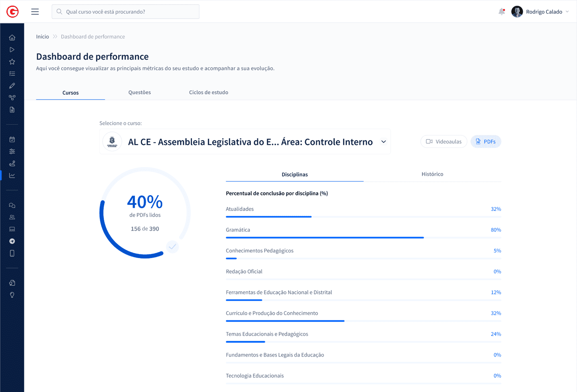
Task: Switch to the Questões tab
Action: click(x=140, y=93)
